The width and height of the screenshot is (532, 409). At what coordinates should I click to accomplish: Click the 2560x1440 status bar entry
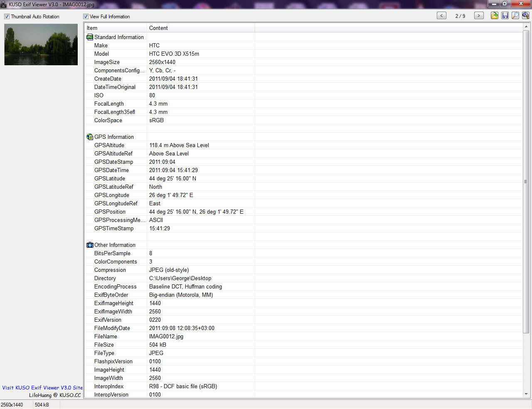tap(12, 404)
